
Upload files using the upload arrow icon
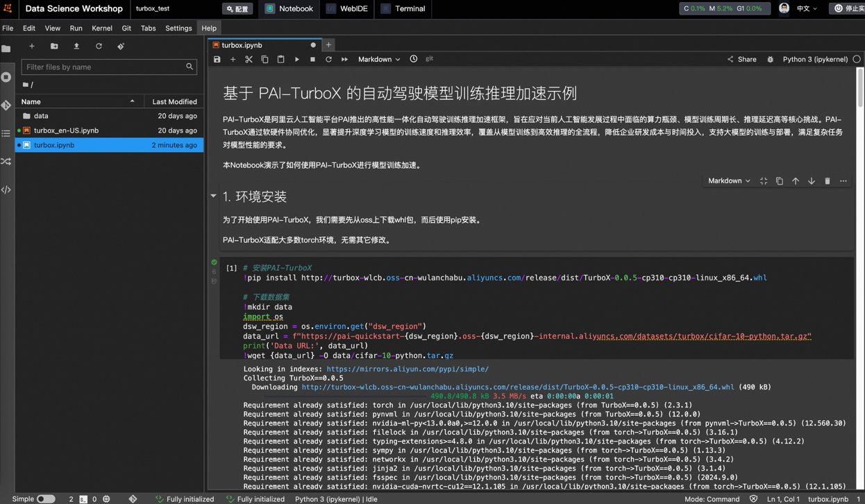[76, 47]
